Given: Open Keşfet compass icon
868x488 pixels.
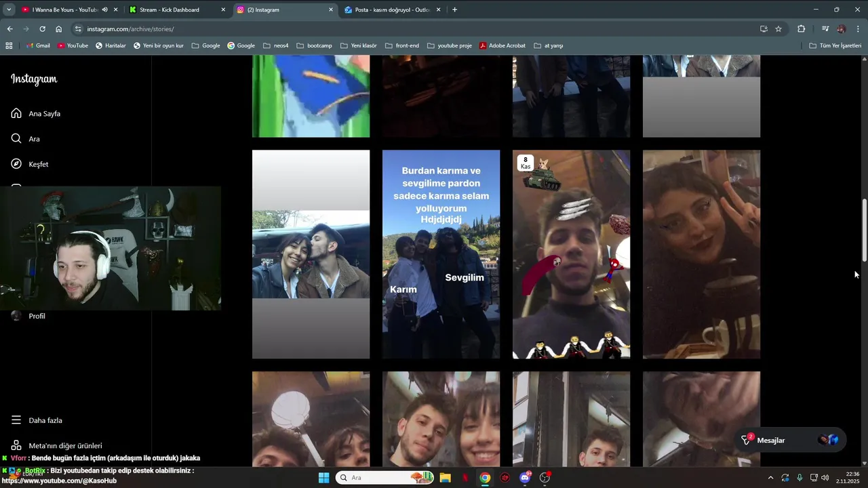Looking at the screenshot, I should pyautogui.click(x=16, y=164).
